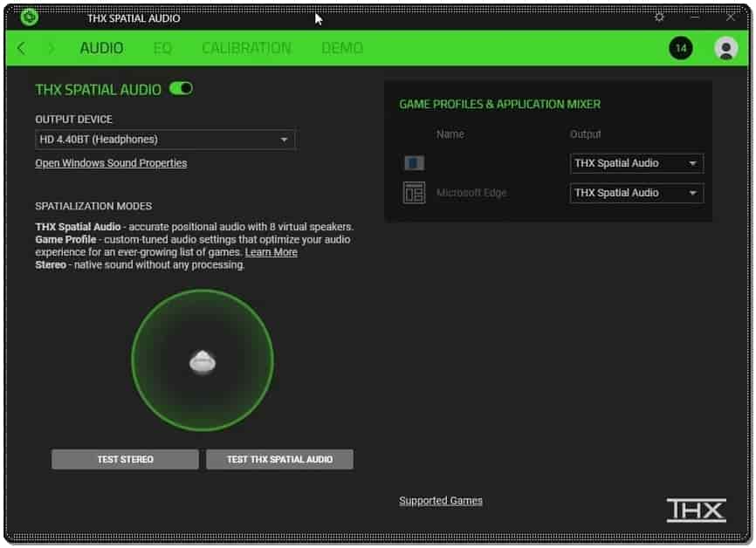Screen dimensions: 756x548
Task: Click the Output column header
Action: pos(585,134)
